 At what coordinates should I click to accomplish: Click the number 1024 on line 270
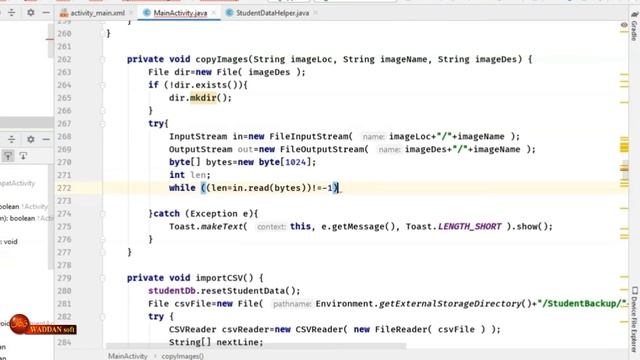tap(296, 162)
